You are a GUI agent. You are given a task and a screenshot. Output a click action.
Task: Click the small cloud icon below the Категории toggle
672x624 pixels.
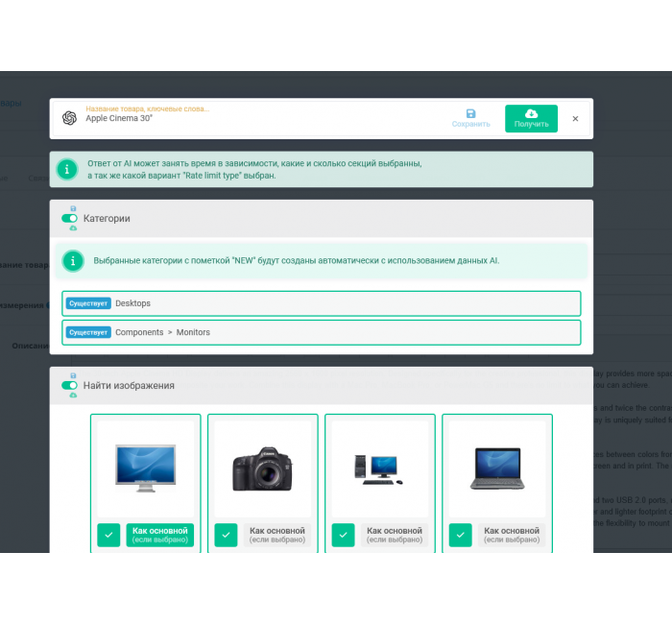point(73,228)
